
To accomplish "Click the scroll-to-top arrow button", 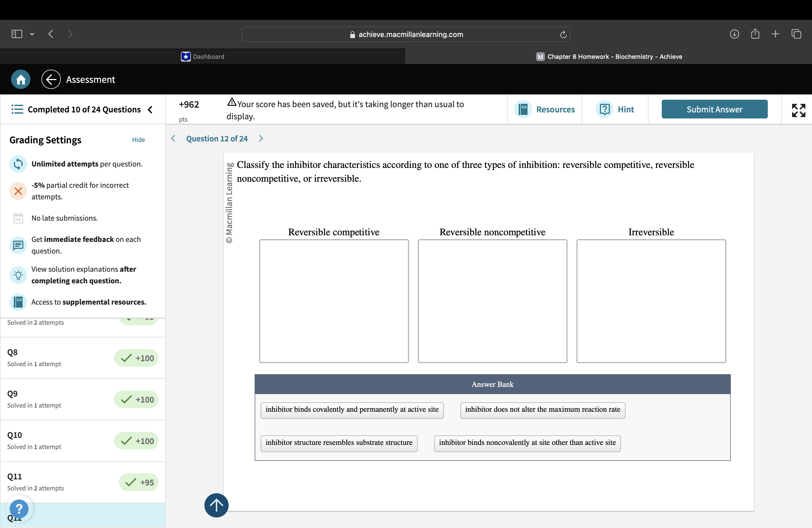I will [x=216, y=505].
